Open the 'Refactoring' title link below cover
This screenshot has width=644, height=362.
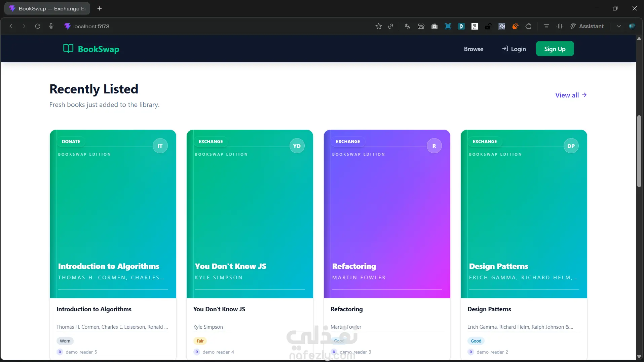click(x=347, y=309)
